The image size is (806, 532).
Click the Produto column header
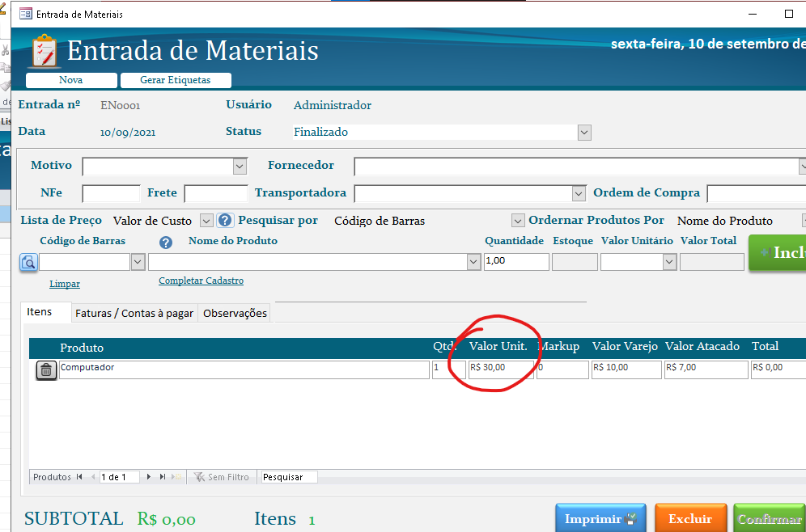pyautogui.click(x=82, y=348)
